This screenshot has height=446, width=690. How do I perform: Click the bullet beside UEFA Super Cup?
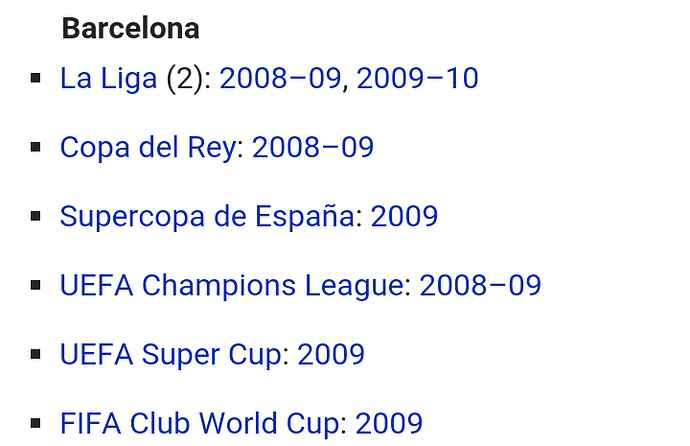pos(36,354)
